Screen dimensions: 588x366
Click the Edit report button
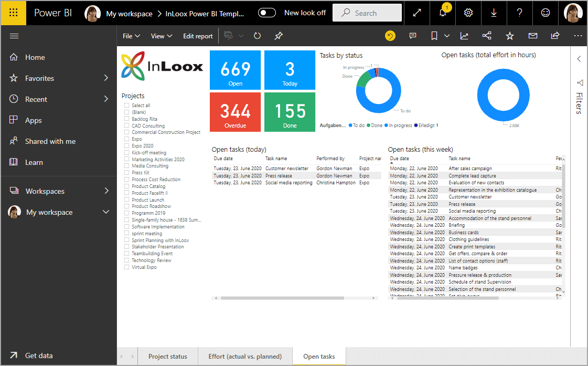[198, 36]
